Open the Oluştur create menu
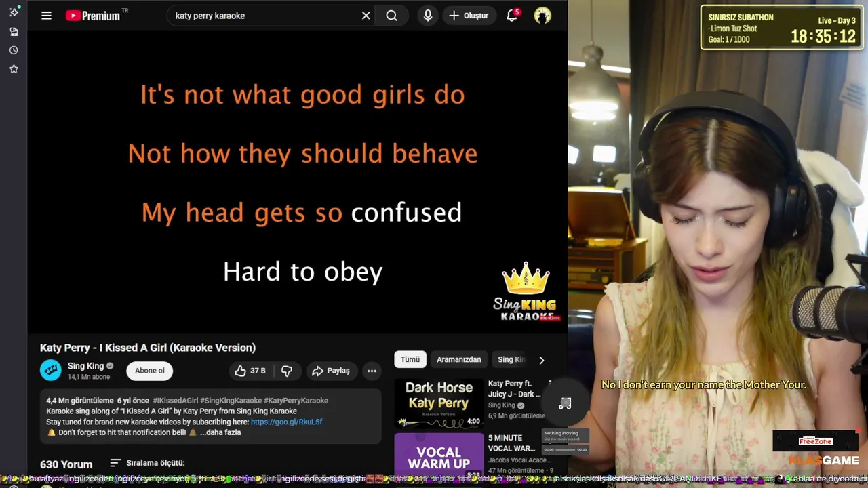The height and width of the screenshot is (488, 868). [x=469, y=16]
